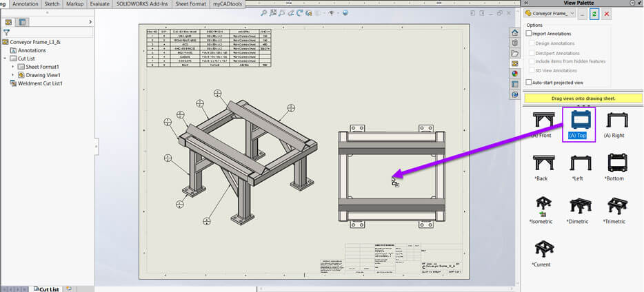
Task: Select the View Palette task pane tab
Action: coord(515,63)
